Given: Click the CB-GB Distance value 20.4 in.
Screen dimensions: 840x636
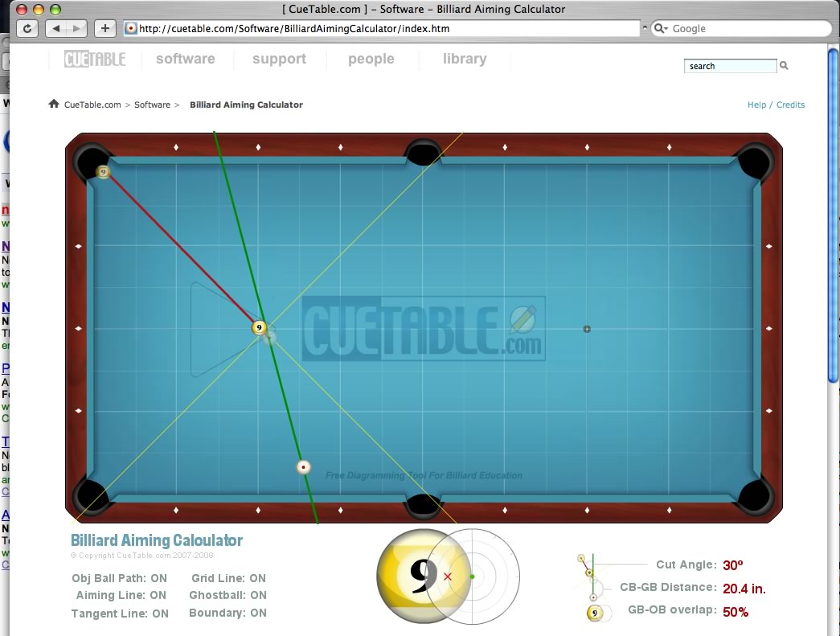Looking at the screenshot, I should point(744,589).
